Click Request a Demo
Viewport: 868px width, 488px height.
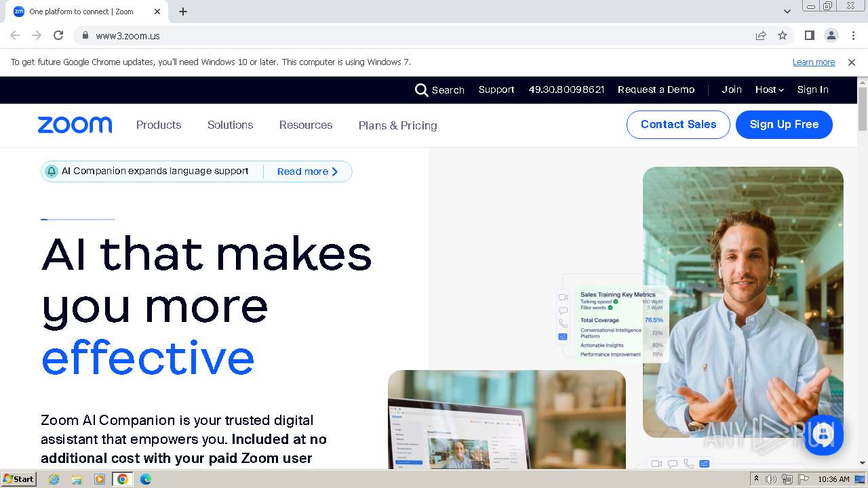pos(656,89)
